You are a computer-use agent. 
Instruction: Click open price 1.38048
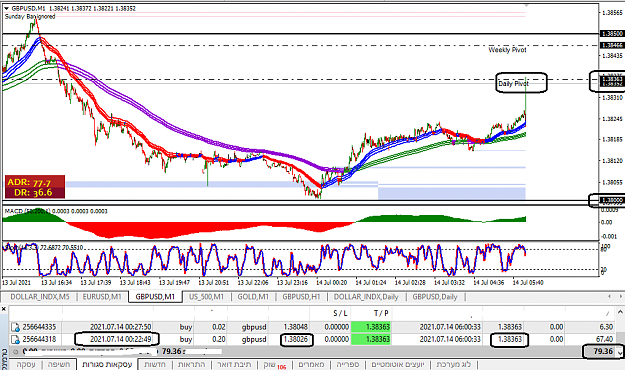click(x=296, y=327)
